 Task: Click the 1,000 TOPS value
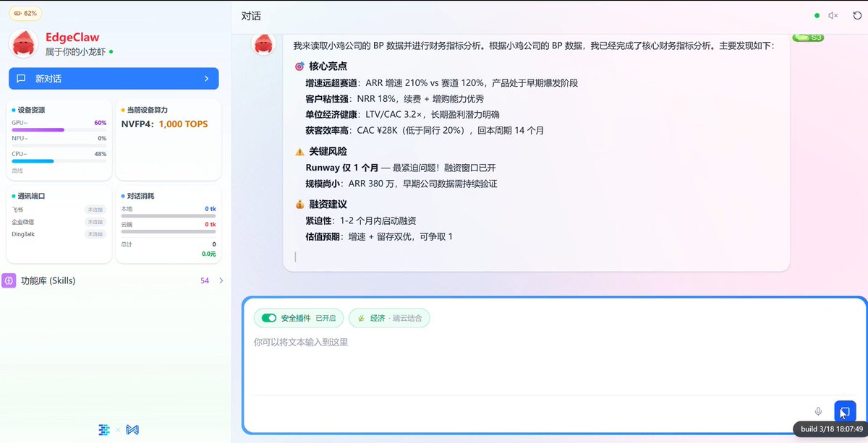(x=183, y=124)
